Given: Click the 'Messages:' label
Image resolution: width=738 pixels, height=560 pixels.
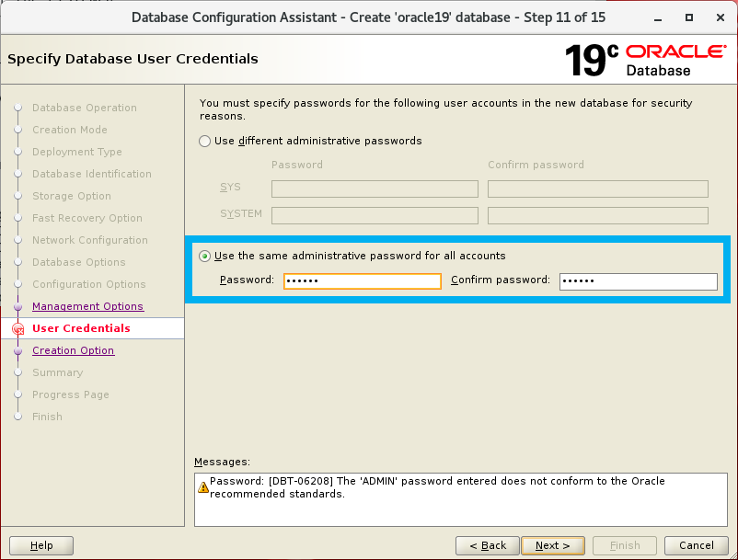Looking at the screenshot, I should coord(222,462).
